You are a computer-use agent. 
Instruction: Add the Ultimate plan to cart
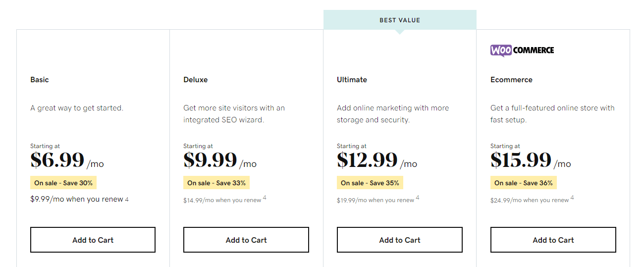pyautogui.click(x=400, y=240)
